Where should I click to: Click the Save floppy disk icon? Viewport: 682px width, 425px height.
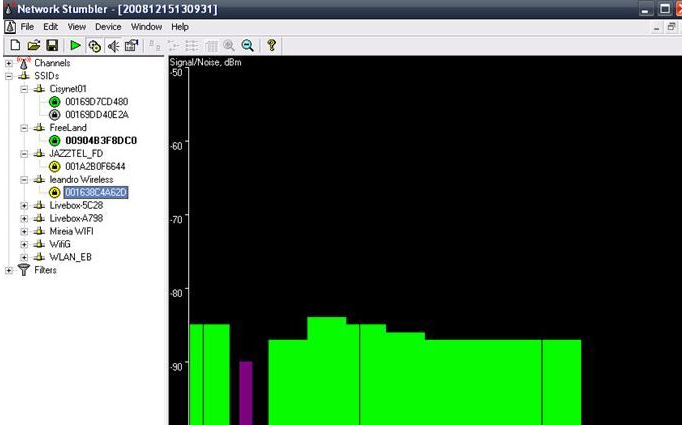[x=51, y=45]
